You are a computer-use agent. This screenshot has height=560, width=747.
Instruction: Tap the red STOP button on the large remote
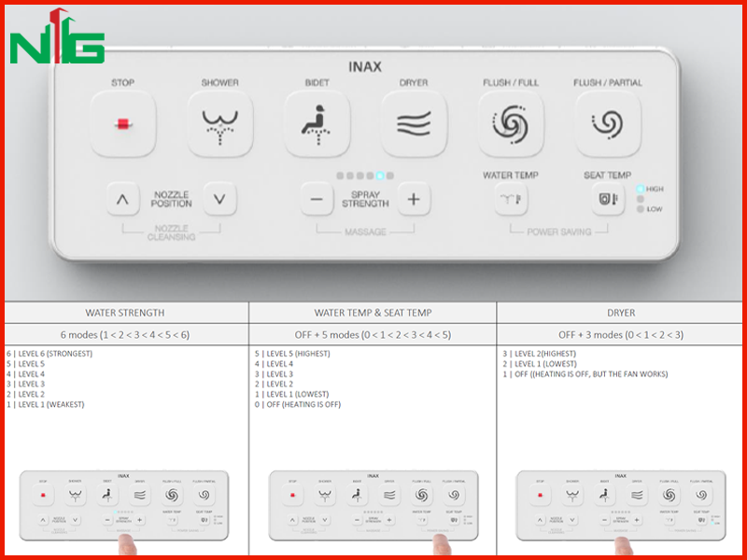(123, 124)
